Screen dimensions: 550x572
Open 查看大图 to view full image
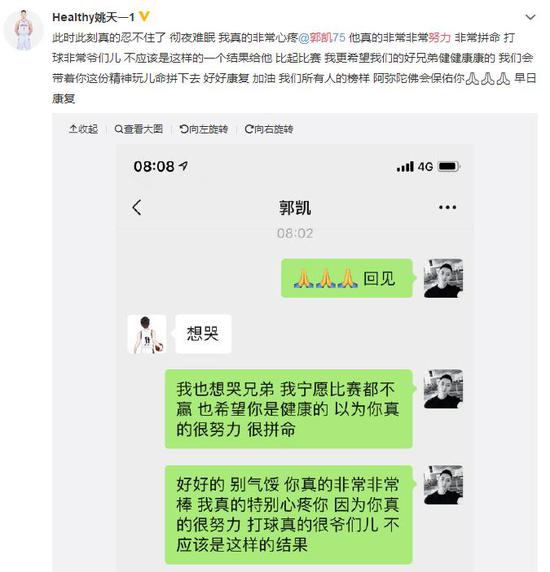point(139,129)
